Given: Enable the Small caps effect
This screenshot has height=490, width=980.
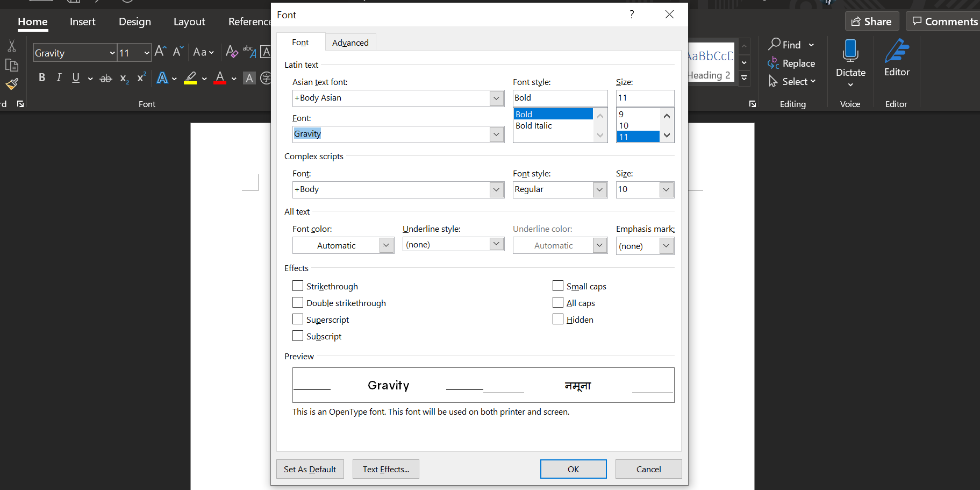Looking at the screenshot, I should click(x=558, y=286).
